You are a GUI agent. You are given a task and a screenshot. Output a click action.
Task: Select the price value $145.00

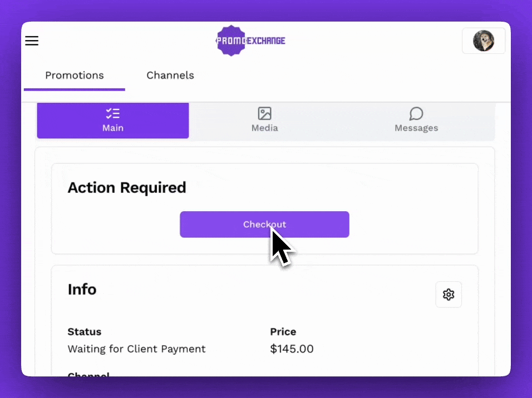(x=292, y=349)
